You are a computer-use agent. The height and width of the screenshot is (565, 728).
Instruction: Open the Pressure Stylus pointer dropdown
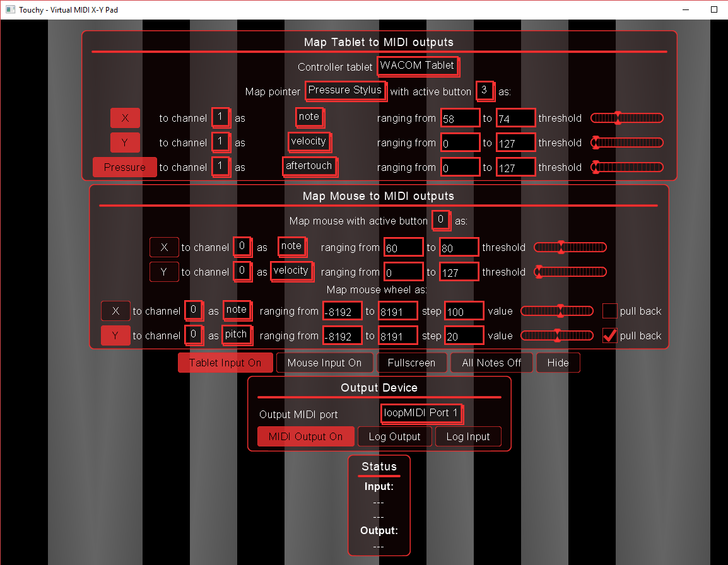coord(346,91)
